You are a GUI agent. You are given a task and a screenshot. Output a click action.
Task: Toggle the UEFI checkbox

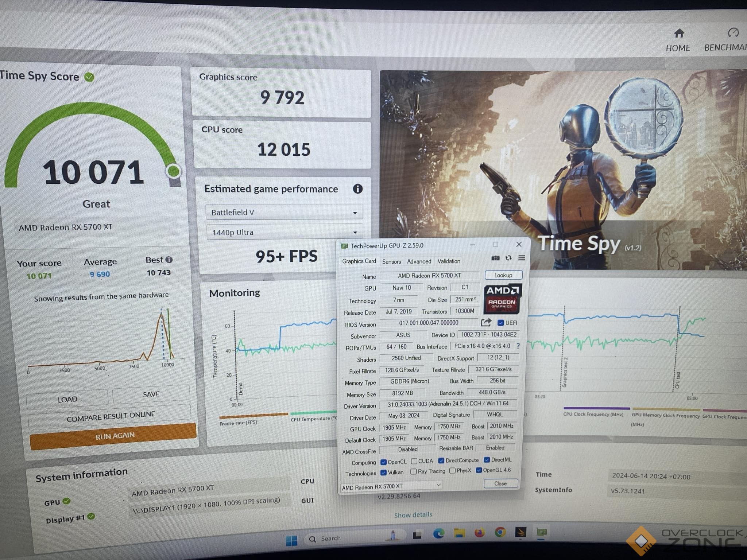click(x=501, y=323)
